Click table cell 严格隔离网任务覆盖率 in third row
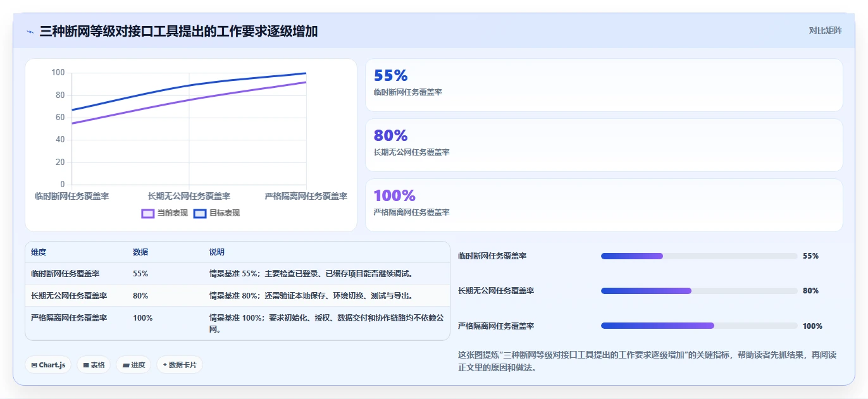 coord(69,318)
